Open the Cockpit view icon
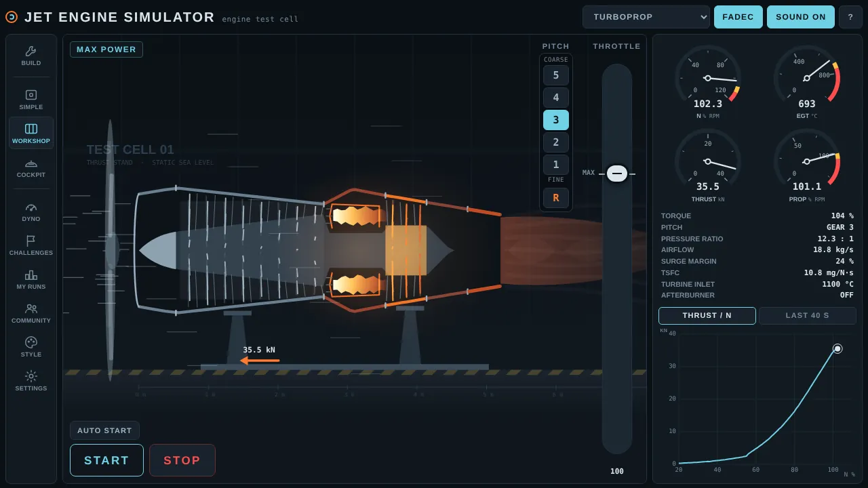The image size is (868, 488). [31, 163]
